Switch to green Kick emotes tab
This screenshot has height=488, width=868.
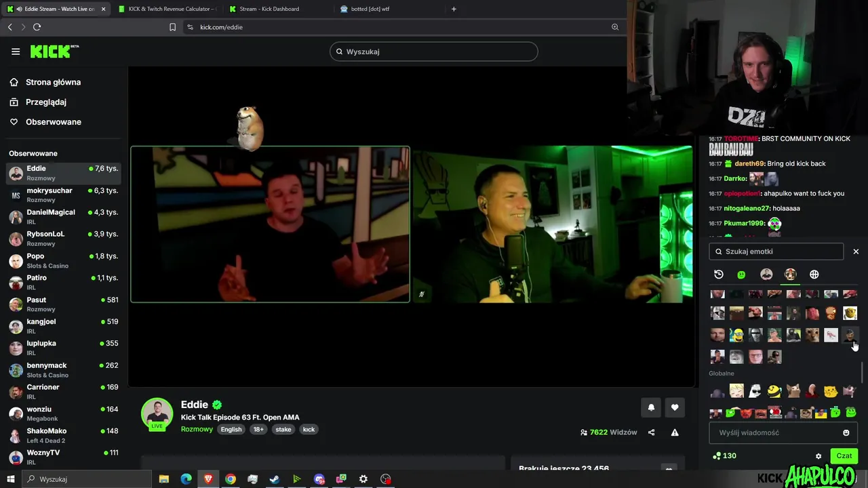point(741,274)
